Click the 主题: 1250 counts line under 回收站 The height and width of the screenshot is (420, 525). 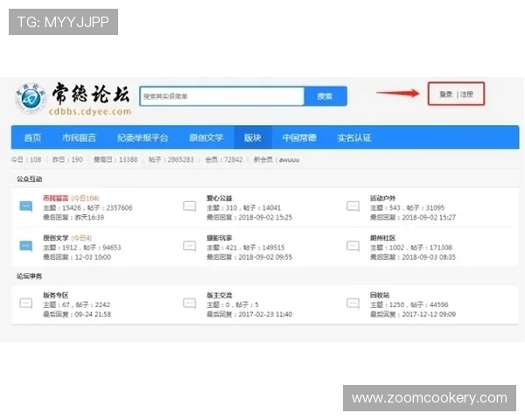coord(409,304)
